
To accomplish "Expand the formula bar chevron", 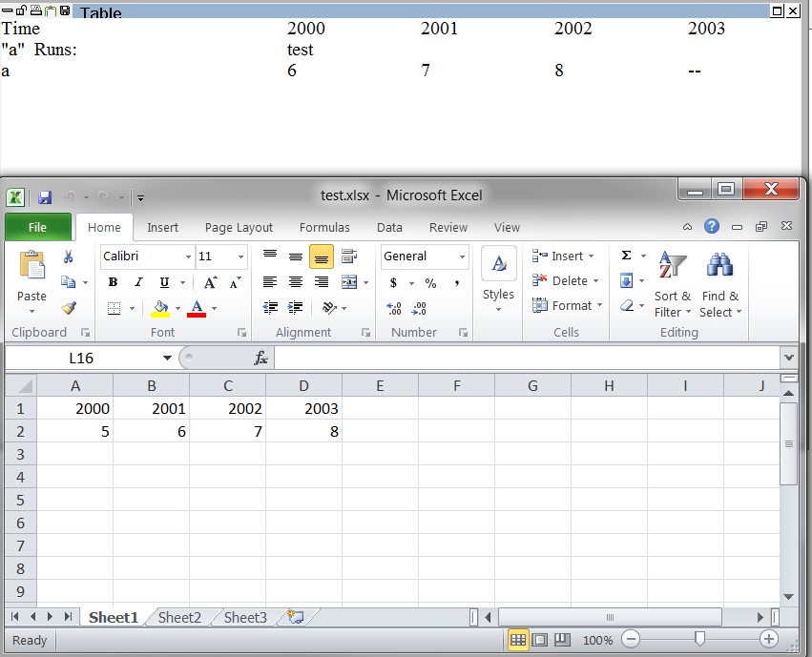I will [x=789, y=358].
